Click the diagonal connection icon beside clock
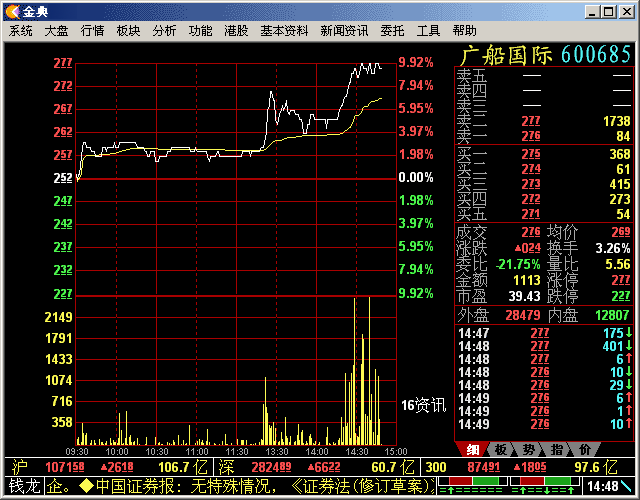640x500 pixels. click(x=627, y=486)
